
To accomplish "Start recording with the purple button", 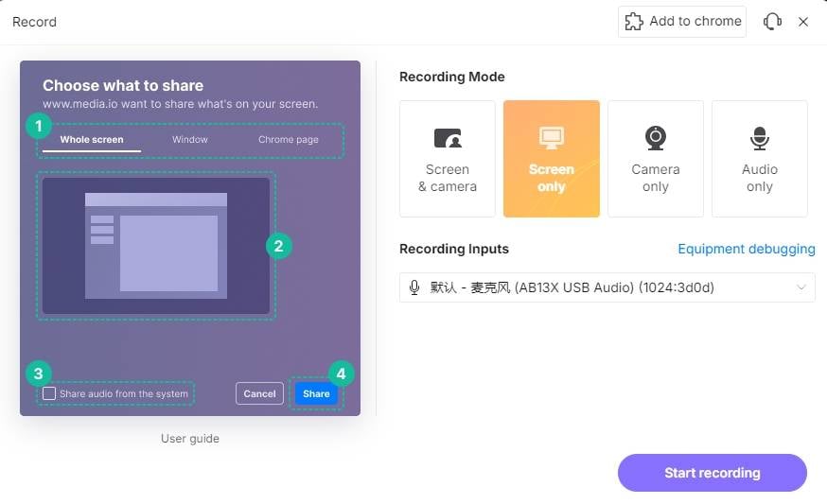I will click(x=712, y=473).
